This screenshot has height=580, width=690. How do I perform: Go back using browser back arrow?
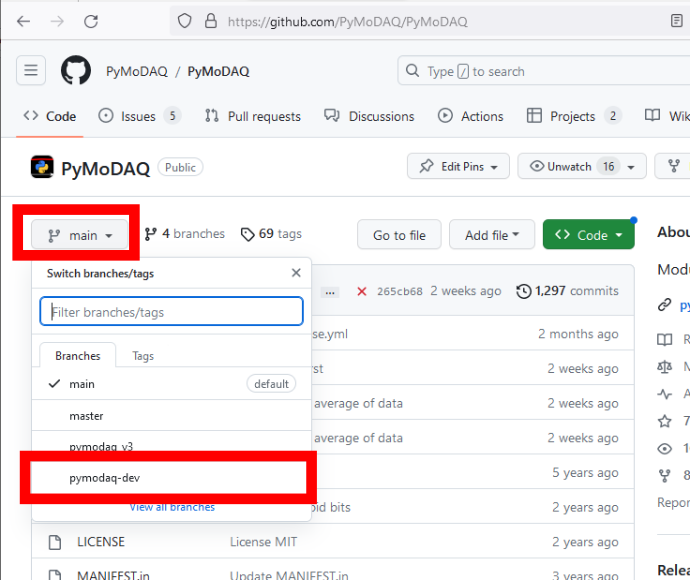(x=23, y=21)
